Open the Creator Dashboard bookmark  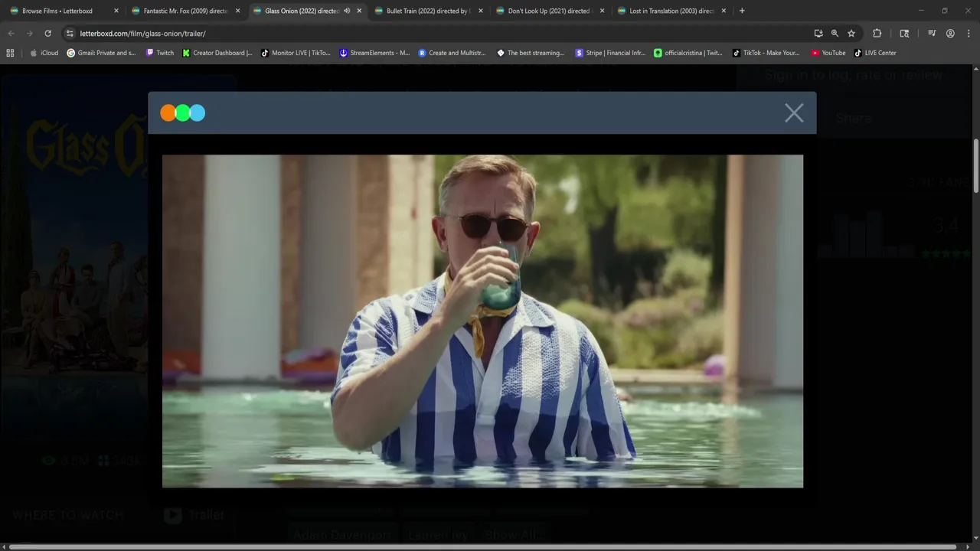click(x=217, y=53)
